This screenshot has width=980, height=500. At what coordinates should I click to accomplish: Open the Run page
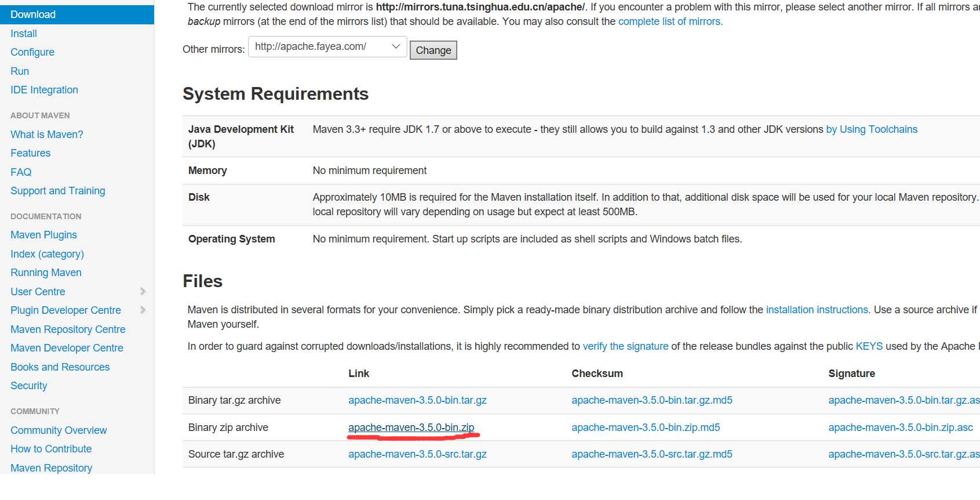[20, 71]
